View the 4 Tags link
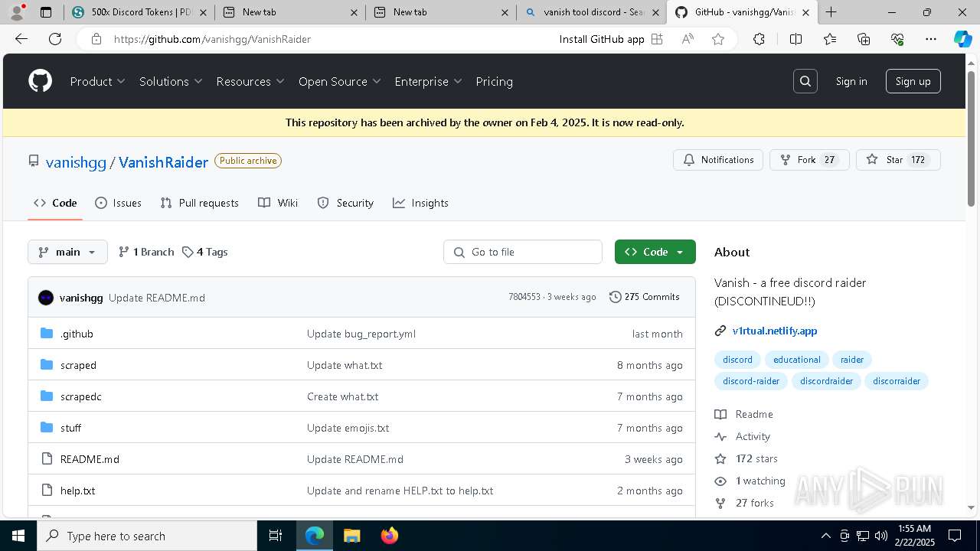The image size is (980, 551). (x=204, y=252)
